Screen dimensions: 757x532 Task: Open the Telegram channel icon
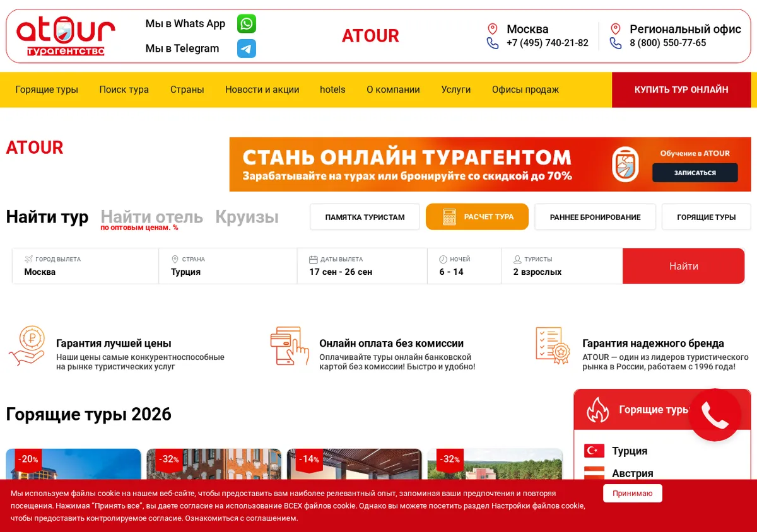pos(247,49)
